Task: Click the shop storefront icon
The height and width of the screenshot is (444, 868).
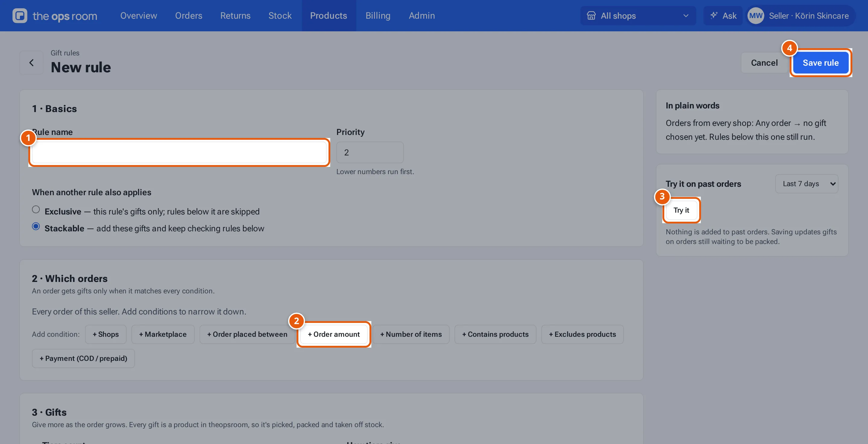Action: click(x=591, y=16)
